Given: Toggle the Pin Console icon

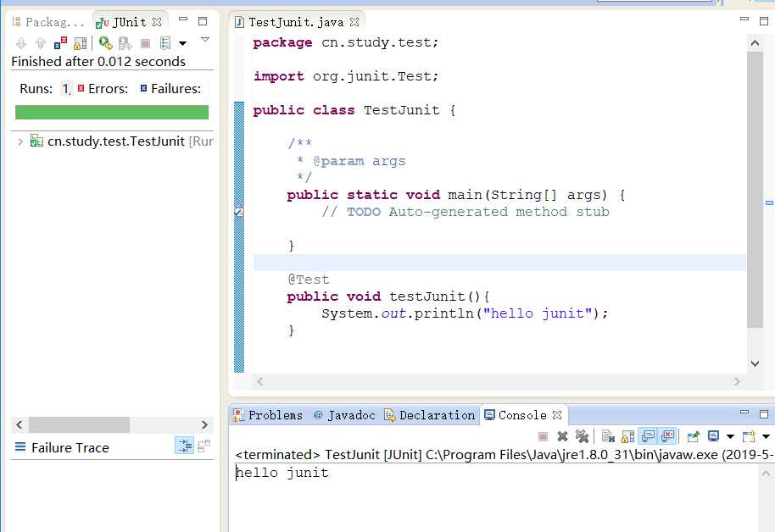Looking at the screenshot, I should point(694,436).
